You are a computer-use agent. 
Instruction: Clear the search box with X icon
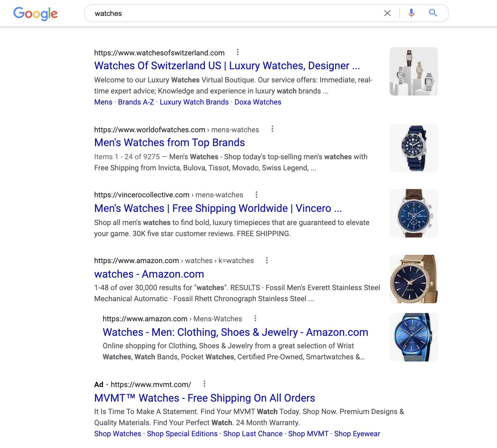pos(387,13)
